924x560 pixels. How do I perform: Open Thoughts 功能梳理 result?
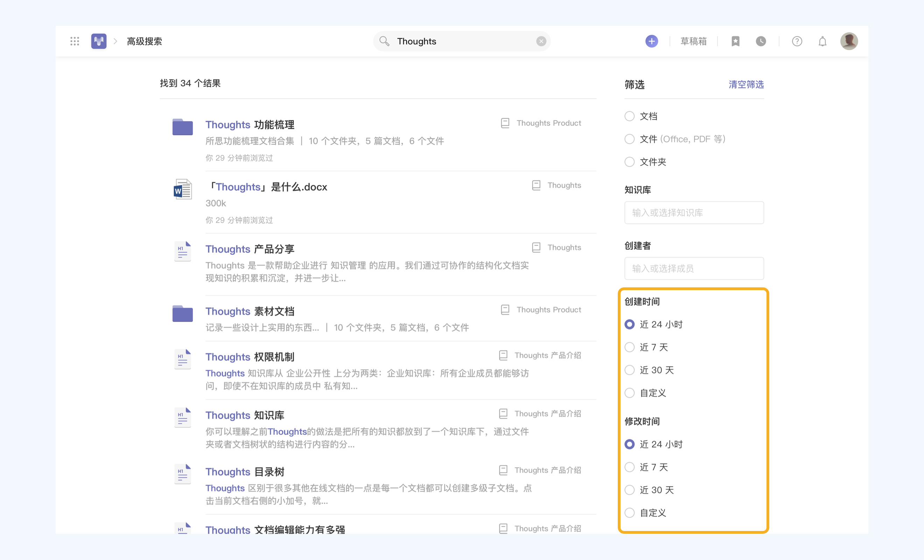pos(250,125)
